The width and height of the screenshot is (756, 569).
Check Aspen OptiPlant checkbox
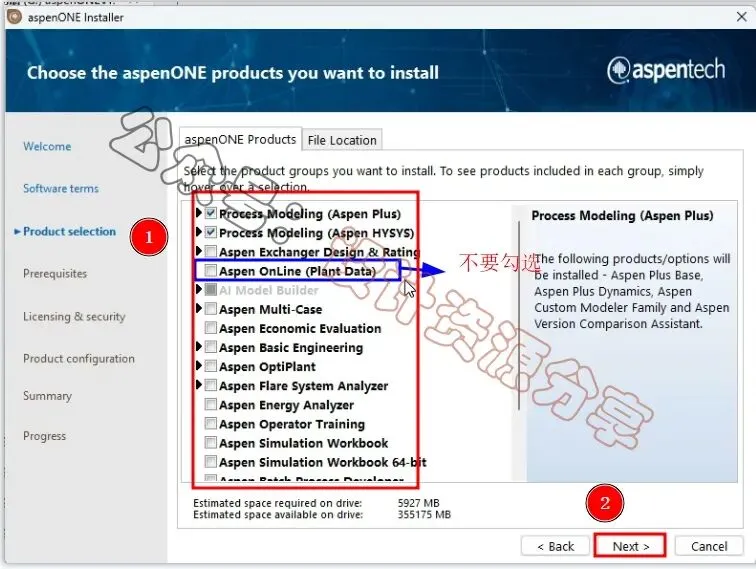[210, 366]
